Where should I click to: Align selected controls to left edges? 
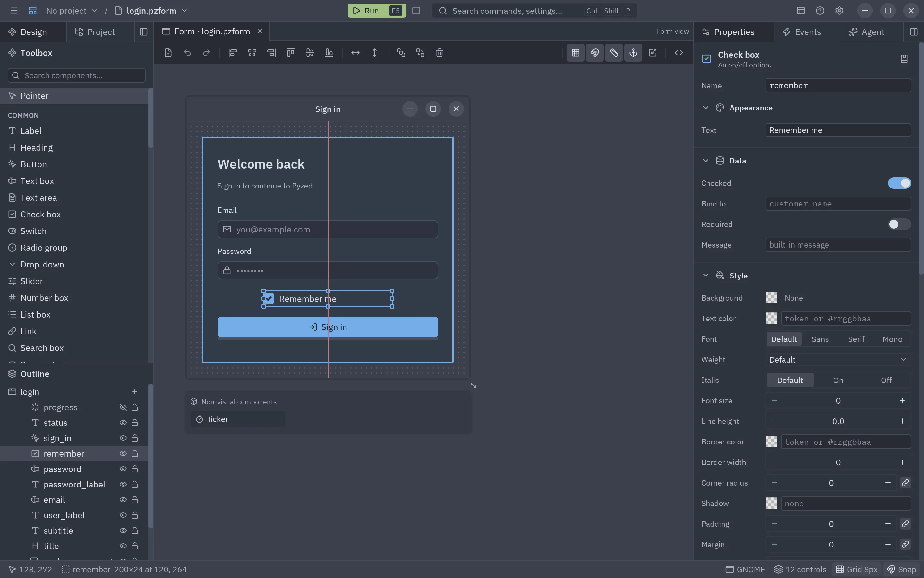[x=233, y=53]
